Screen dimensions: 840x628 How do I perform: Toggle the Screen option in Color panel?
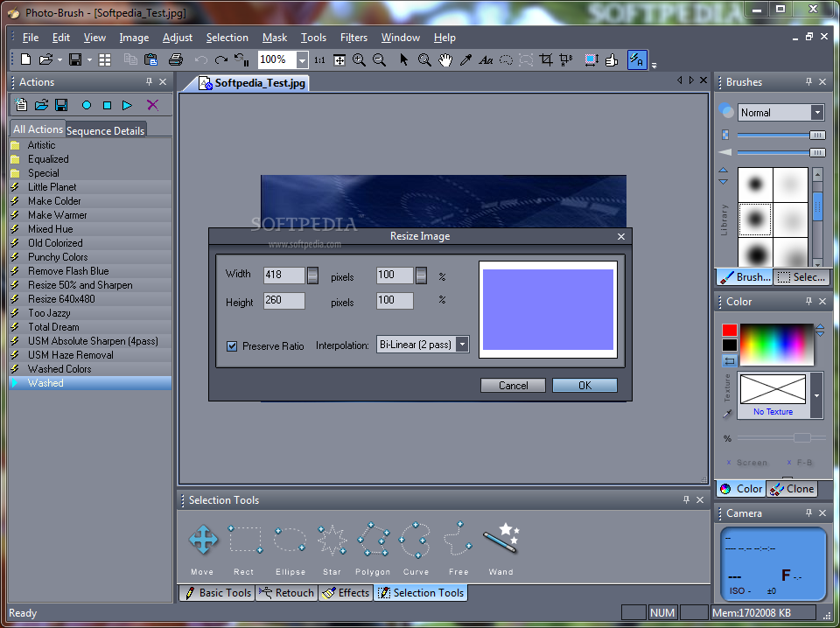(x=746, y=463)
